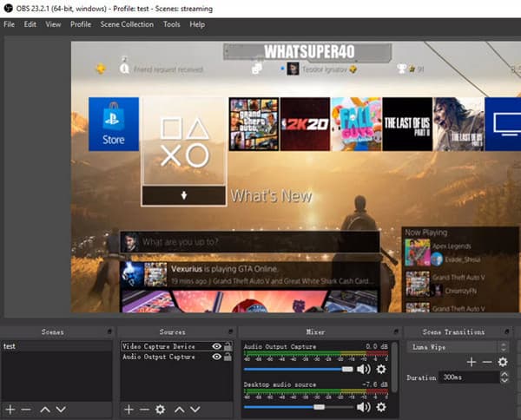Open the Tools menu

pos(171,24)
